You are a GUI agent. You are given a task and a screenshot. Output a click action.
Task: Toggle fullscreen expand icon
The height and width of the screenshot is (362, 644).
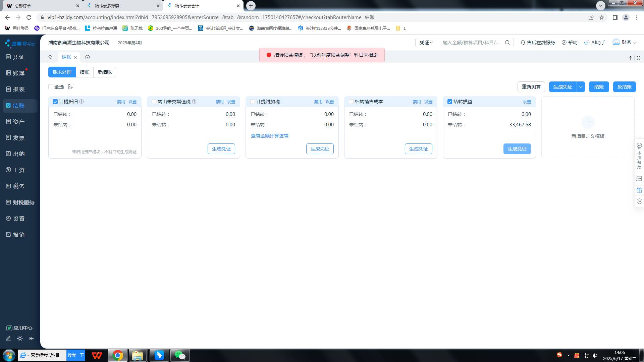point(639,58)
